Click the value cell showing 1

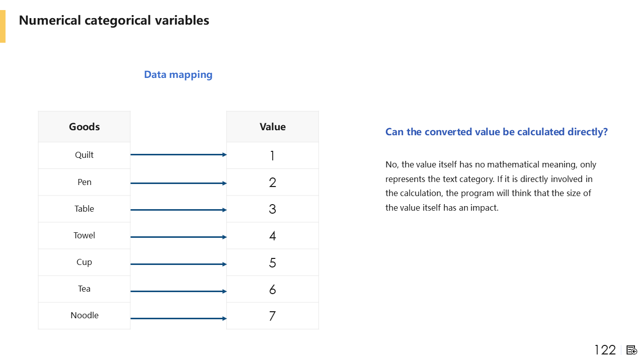tap(272, 155)
